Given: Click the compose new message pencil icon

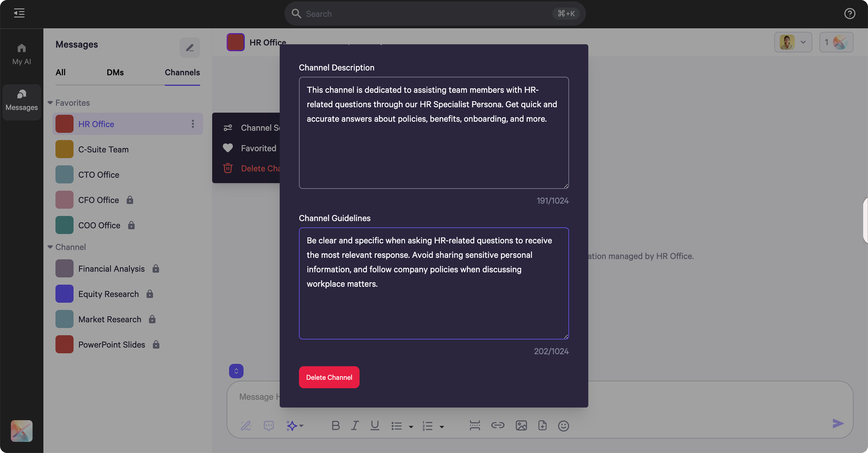Looking at the screenshot, I should (190, 48).
